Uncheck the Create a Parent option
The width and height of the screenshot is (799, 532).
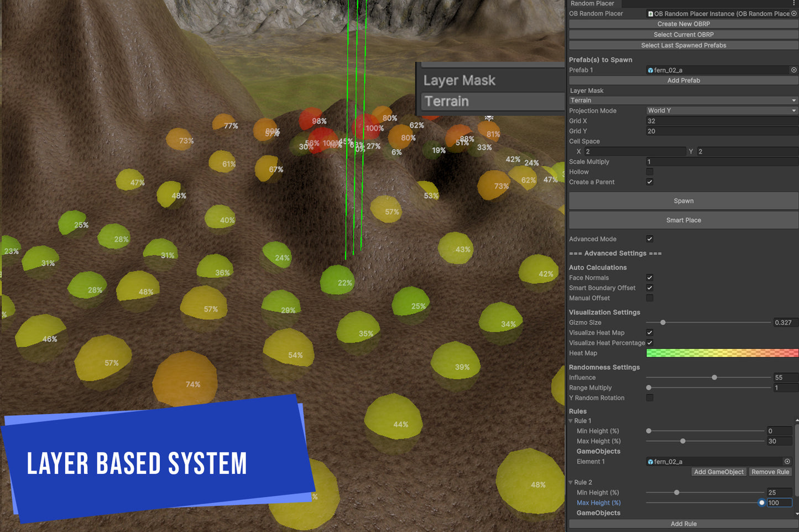650,182
